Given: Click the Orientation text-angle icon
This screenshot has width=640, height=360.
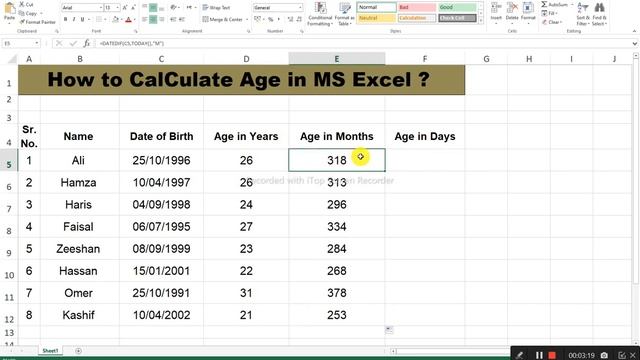Looking at the screenshot, I should (x=174, y=8).
